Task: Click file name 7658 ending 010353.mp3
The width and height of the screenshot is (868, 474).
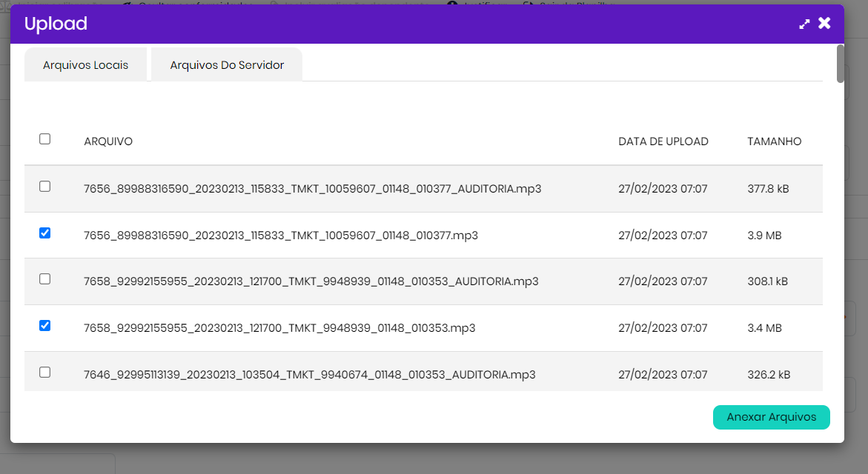Action: (x=279, y=328)
